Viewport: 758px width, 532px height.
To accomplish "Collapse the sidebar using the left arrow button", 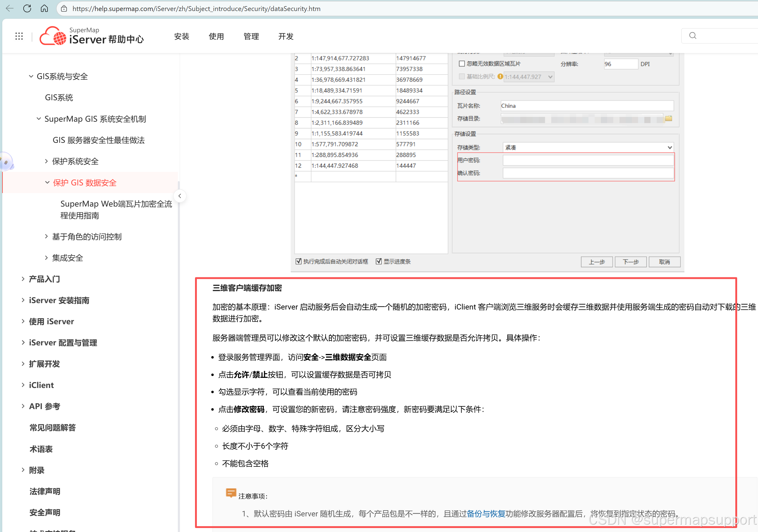I will [x=180, y=196].
